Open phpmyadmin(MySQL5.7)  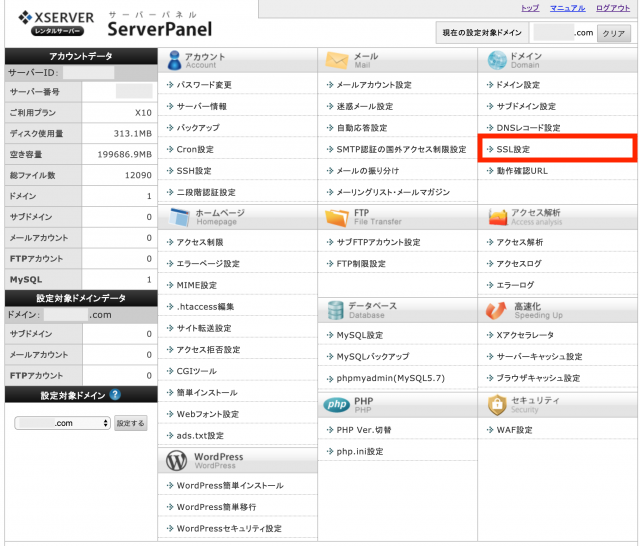pos(391,378)
